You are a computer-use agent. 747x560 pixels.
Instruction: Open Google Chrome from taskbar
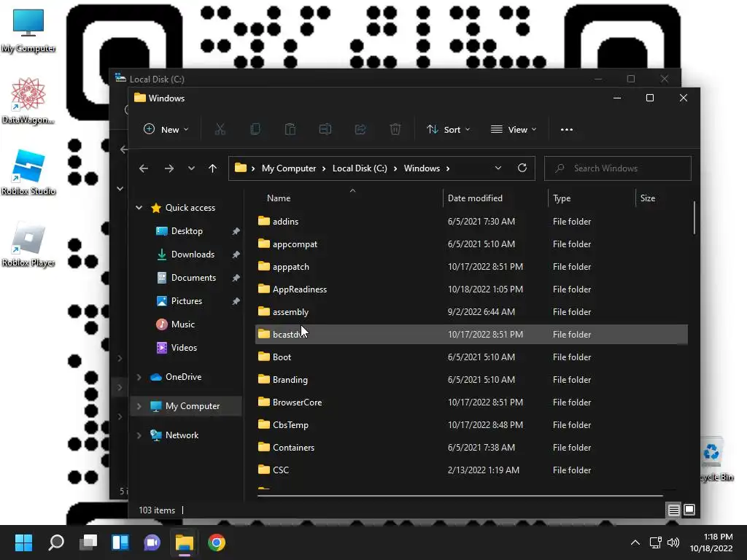coord(216,542)
